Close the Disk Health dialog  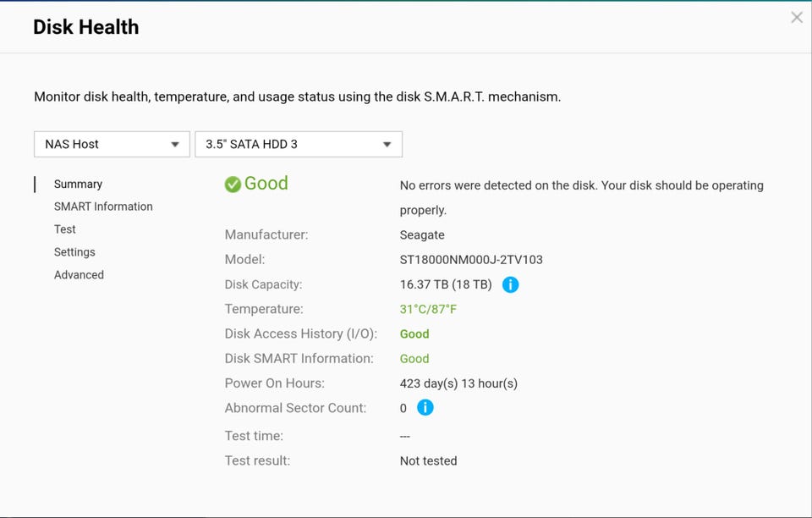(x=797, y=18)
